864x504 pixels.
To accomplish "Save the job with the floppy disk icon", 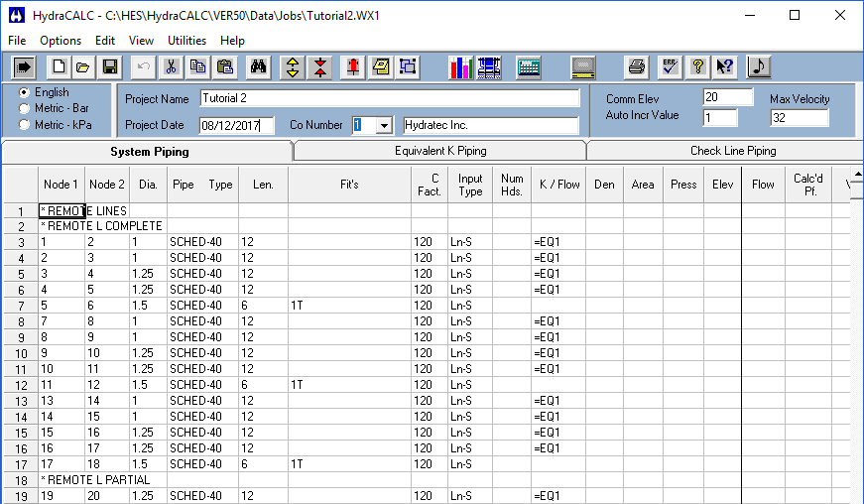I will pos(110,67).
